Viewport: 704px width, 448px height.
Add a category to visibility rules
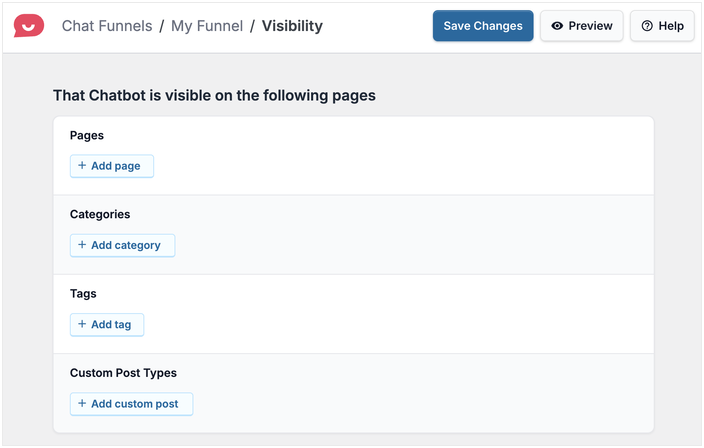point(122,245)
